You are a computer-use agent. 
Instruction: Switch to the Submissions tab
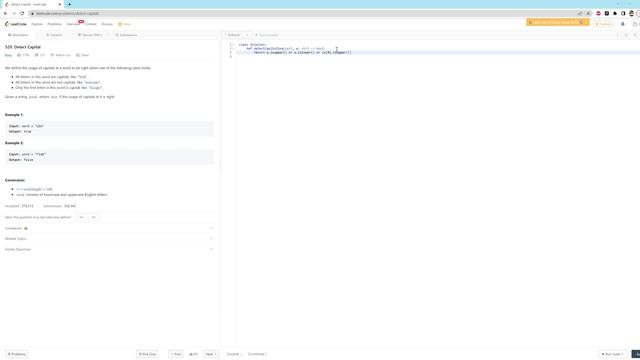(x=126, y=35)
